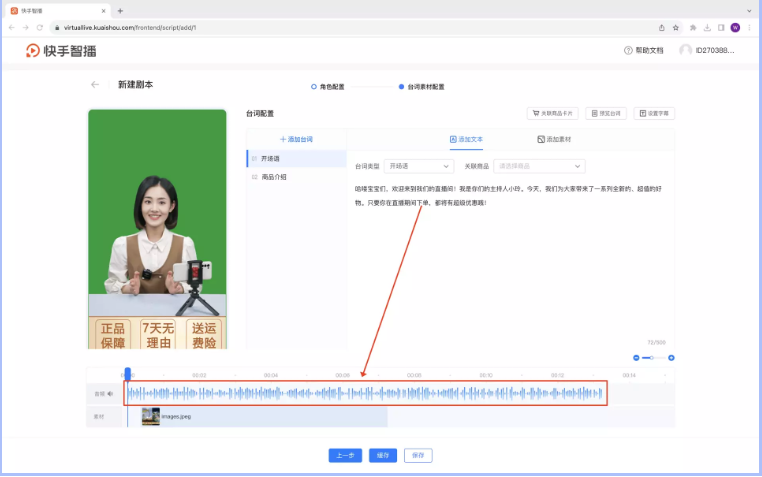Click the 上一步 previous step button
The image size is (762, 477).
coord(345,456)
